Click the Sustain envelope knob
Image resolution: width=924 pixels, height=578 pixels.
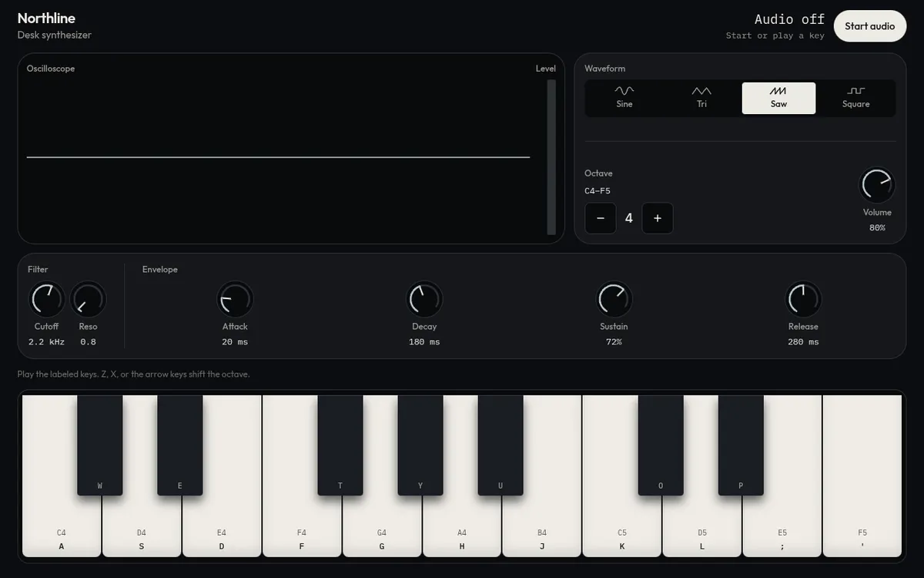tap(614, 300)
